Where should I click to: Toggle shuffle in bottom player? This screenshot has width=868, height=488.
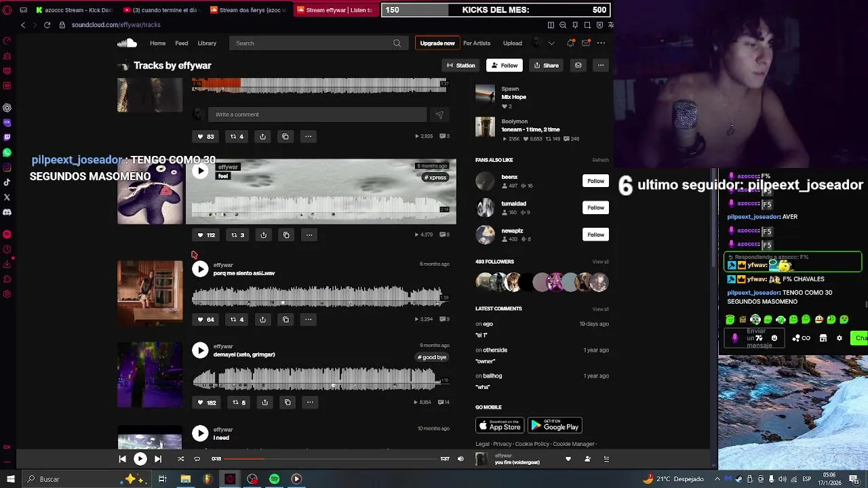(180, 459)
